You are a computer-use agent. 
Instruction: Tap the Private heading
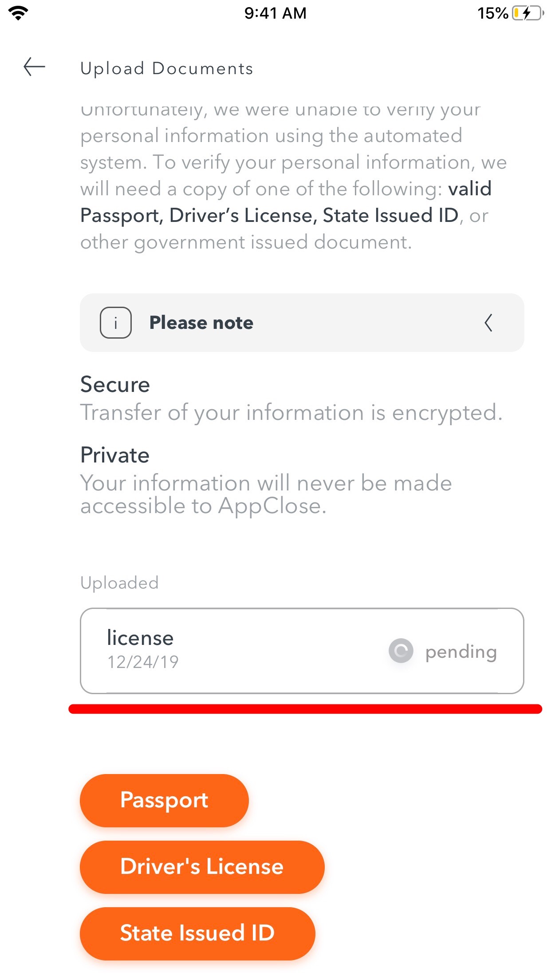pyautogui.click(x=115, y=455)
